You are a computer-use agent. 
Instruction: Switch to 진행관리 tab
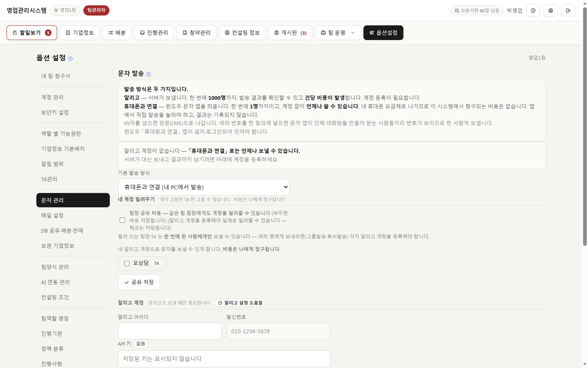coord(154,33)
